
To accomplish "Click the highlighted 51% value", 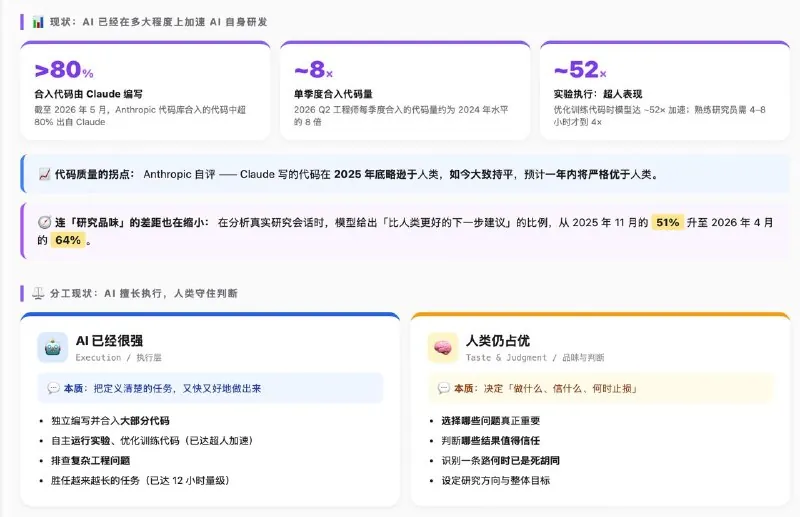I will coord(667,223).
